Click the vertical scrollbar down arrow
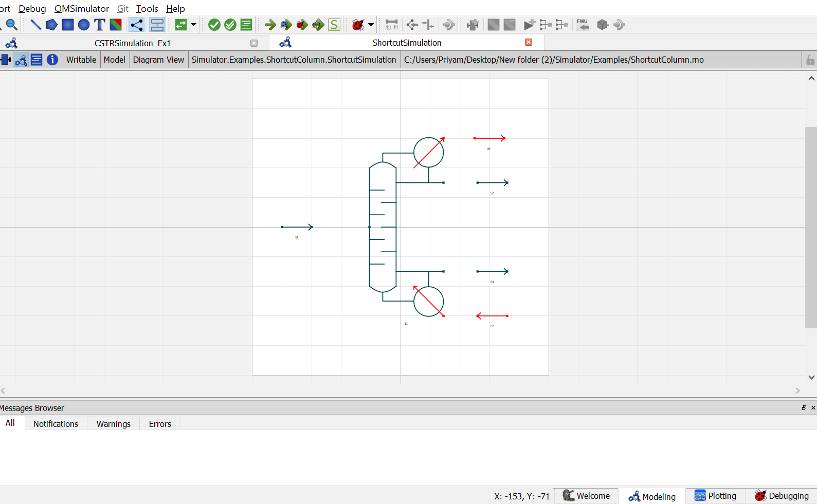 tap(811, 377)
